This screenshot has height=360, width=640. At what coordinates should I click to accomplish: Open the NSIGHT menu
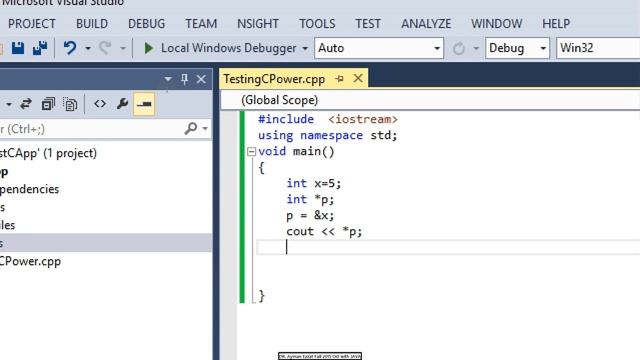click(x=258, y=24)
